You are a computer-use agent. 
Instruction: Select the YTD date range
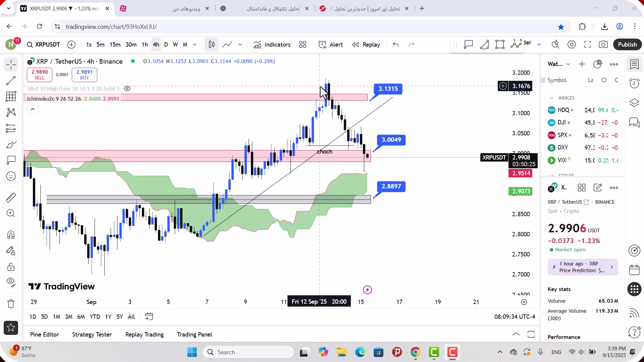point(95,317)
